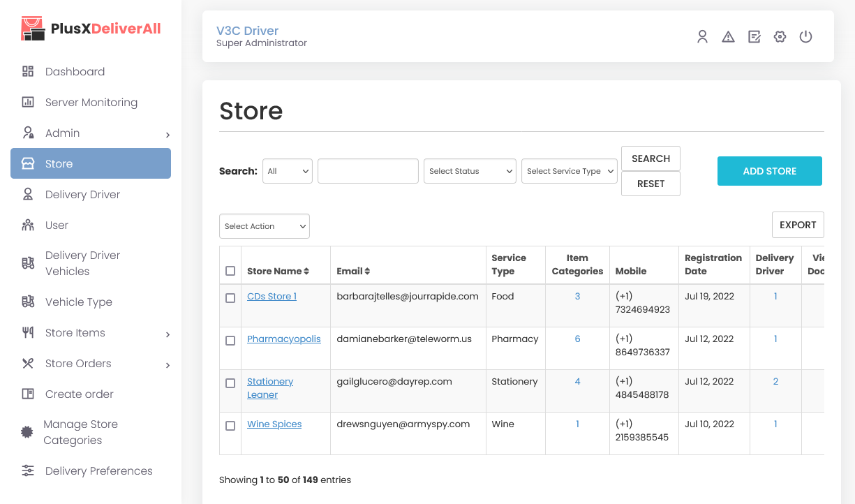This screenshot has width=855, height=504.
Task: Open Delivery Preferences menu item
Action: 91,470
